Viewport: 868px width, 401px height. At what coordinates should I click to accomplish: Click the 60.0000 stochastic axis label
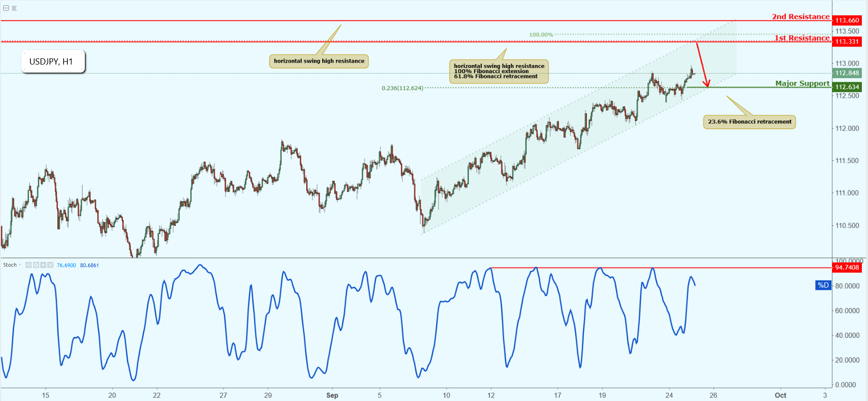click(x=847, y=311)
